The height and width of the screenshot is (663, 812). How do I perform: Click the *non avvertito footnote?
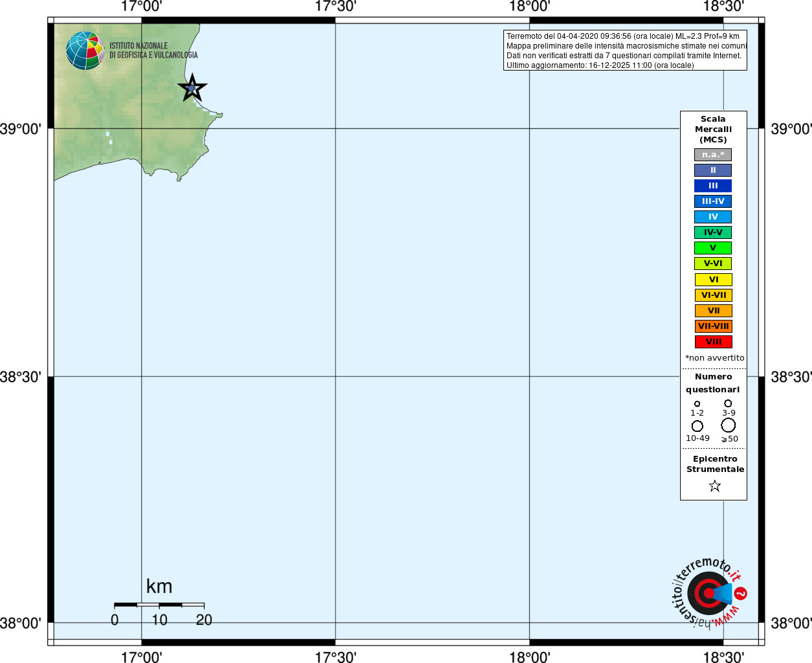pos(714,358)
